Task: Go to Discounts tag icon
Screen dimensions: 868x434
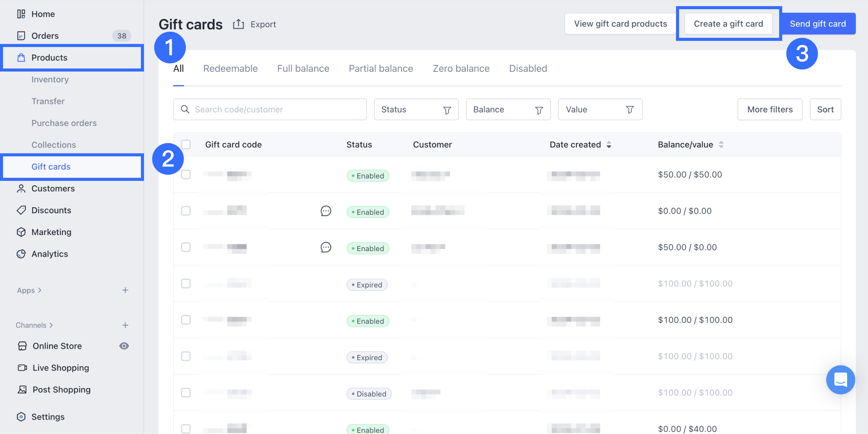Action: (21, 210)
